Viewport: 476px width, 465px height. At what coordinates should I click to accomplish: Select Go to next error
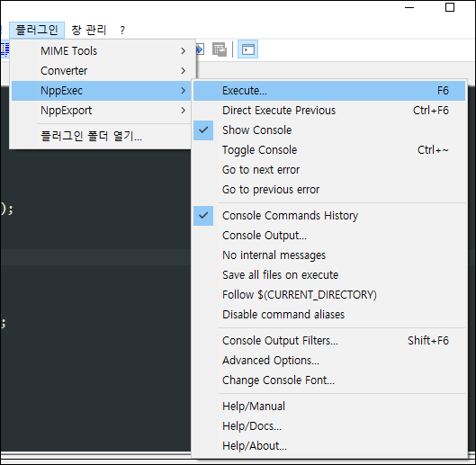coord(329,170)
